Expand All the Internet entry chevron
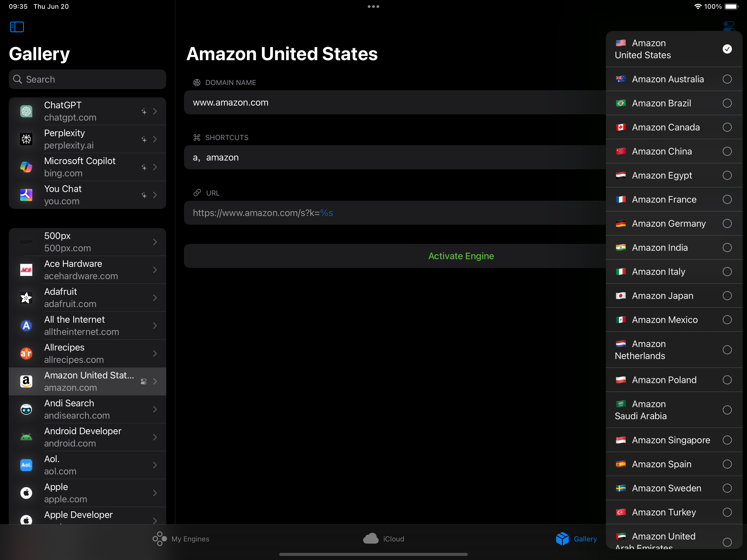747x560 pixels. coord(155,326)
